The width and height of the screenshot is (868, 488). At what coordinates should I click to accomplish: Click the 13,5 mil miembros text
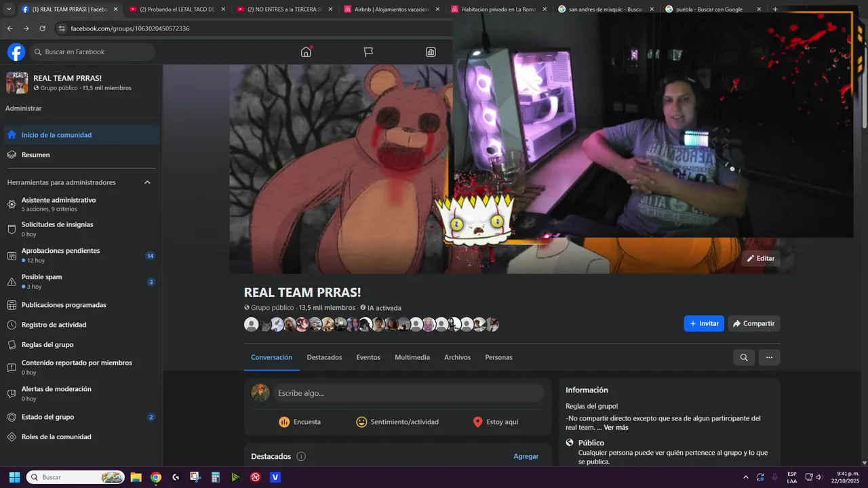click(x=327, y=308)
